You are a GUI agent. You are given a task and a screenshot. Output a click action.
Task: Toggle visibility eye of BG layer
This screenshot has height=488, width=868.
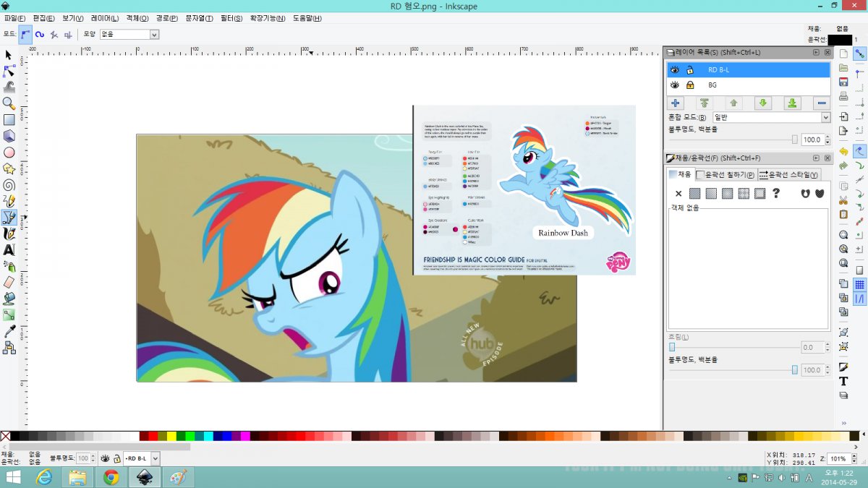[x=675, y=85]
